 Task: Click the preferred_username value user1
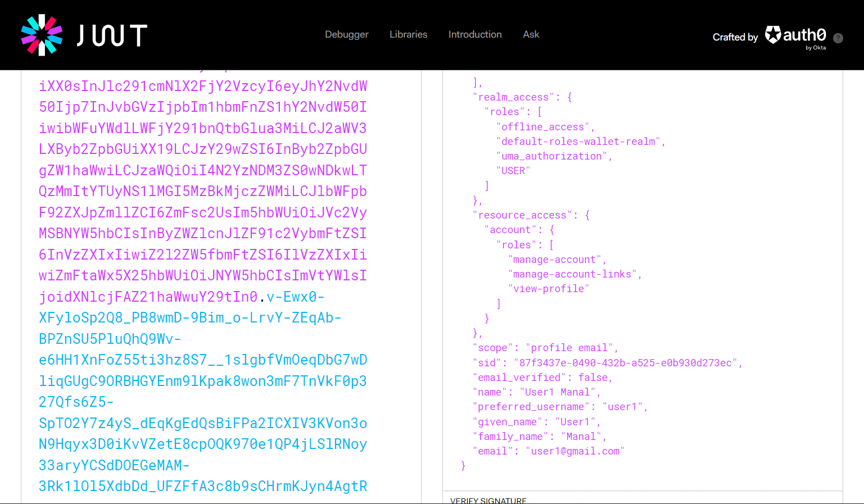coord(623,406)
